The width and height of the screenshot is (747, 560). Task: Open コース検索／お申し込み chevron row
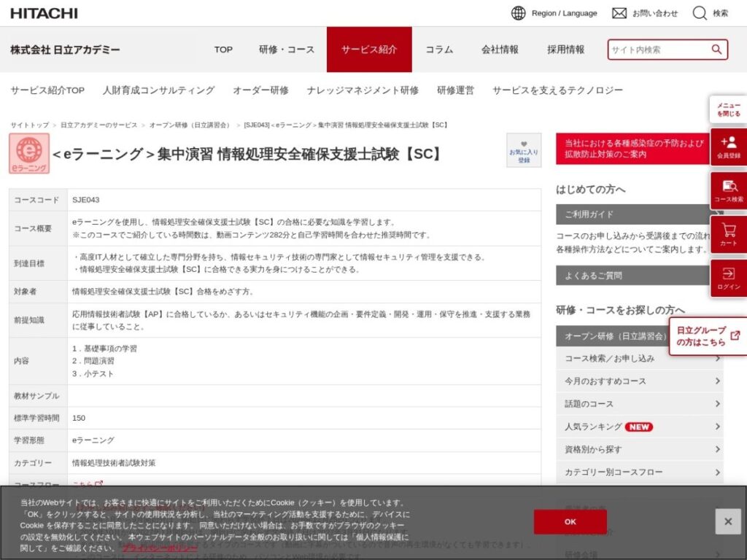(x=640, y=358)
